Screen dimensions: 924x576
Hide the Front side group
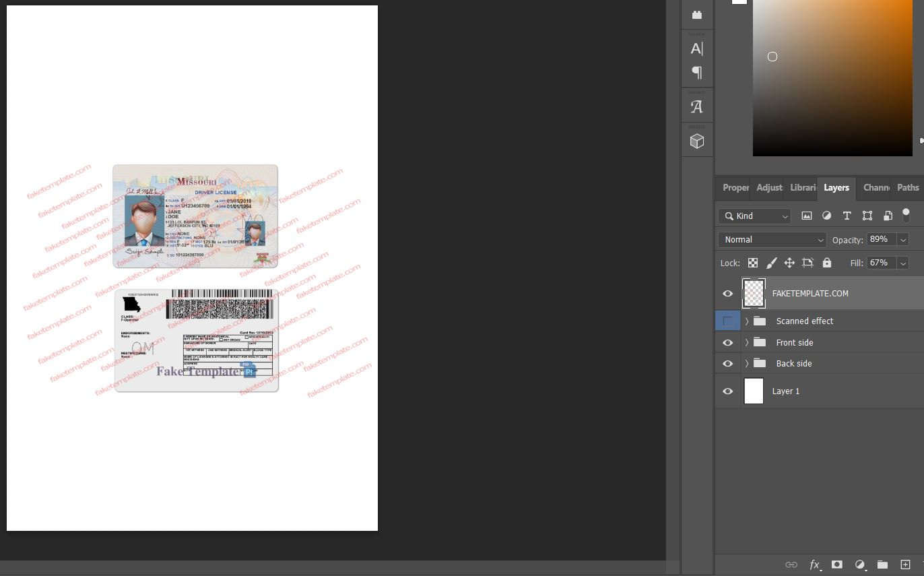(x=728, y=343)
